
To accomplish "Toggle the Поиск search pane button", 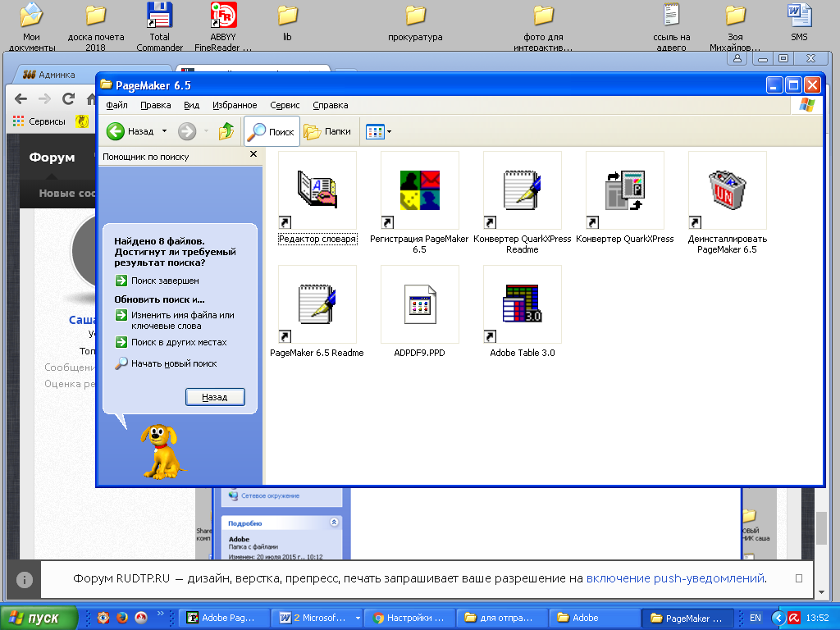I will pyautogui.click(x=272, y=131).
